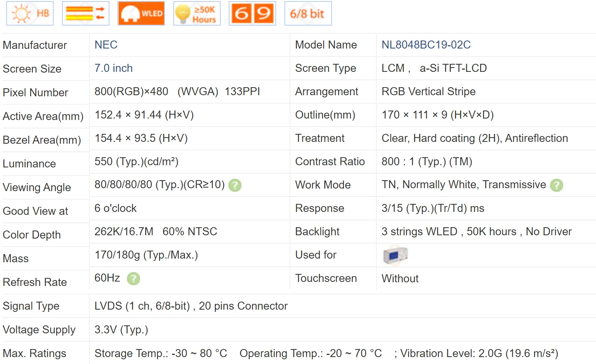Click the 3.3V (Typ.) voltage value
Image resolution: width=596 pixels, height=364 pixels.
click(x=121, y=330)
